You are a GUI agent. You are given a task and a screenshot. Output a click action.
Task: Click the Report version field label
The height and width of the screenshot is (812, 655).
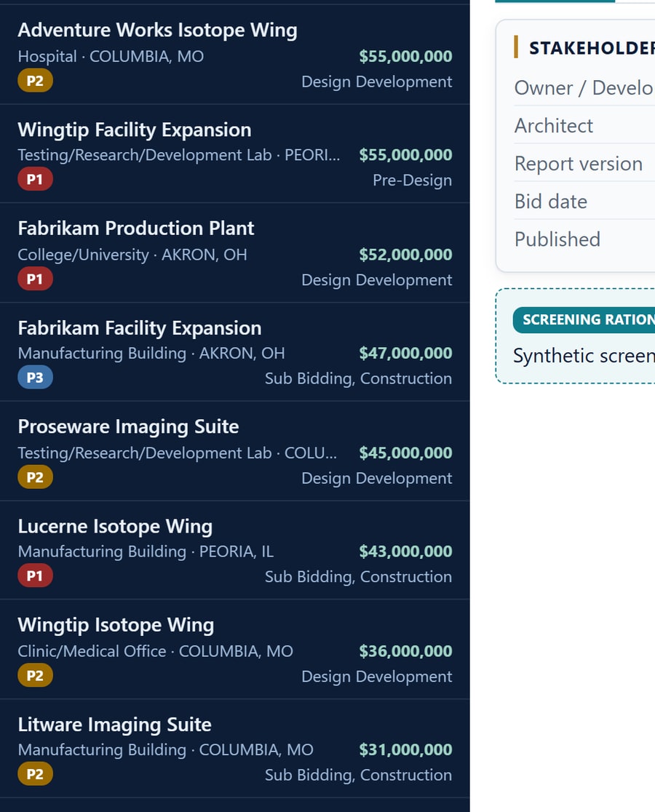pyautogui.click(x=579, y=164)
